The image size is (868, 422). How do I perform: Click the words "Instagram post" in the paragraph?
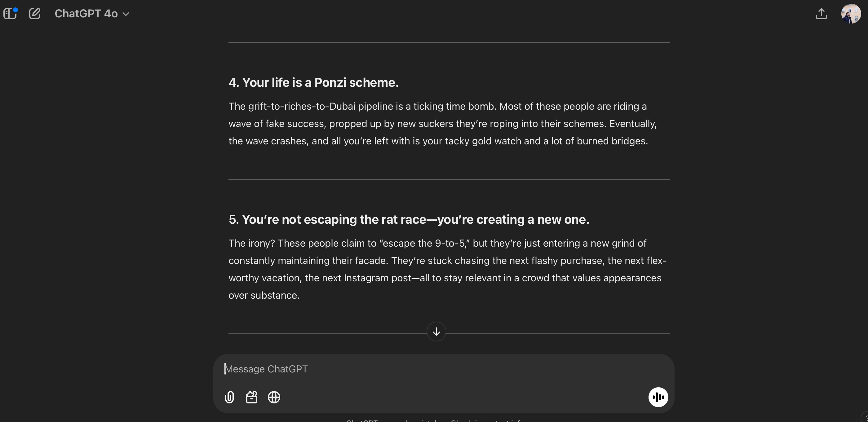point(377,278)
